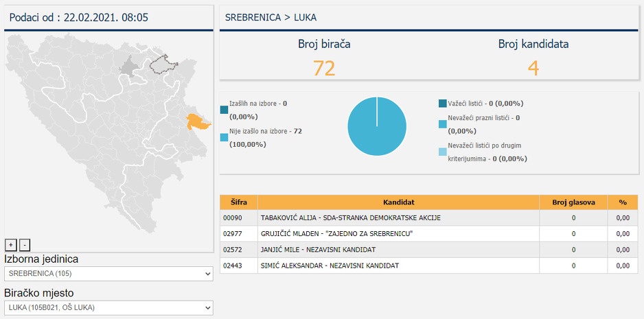Click the Kandidat column header
Viewport: 644px width, 319px height.
click(x=398, y=202)
